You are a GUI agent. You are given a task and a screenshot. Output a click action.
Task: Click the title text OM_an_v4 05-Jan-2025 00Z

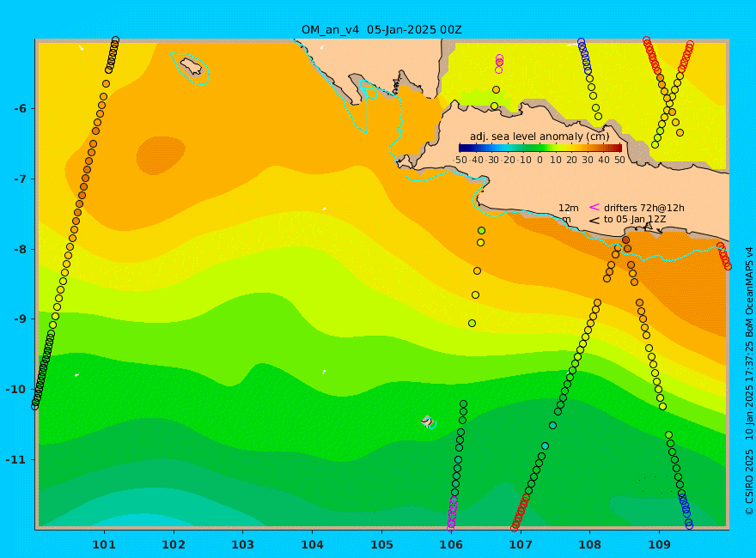tap(381, 30)
